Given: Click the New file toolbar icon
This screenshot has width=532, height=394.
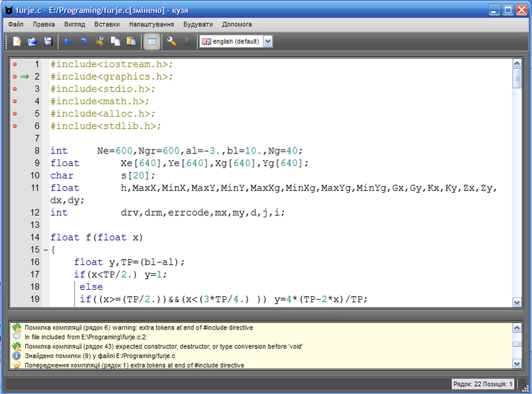Looking at the screenshot, I should [17, 42].
